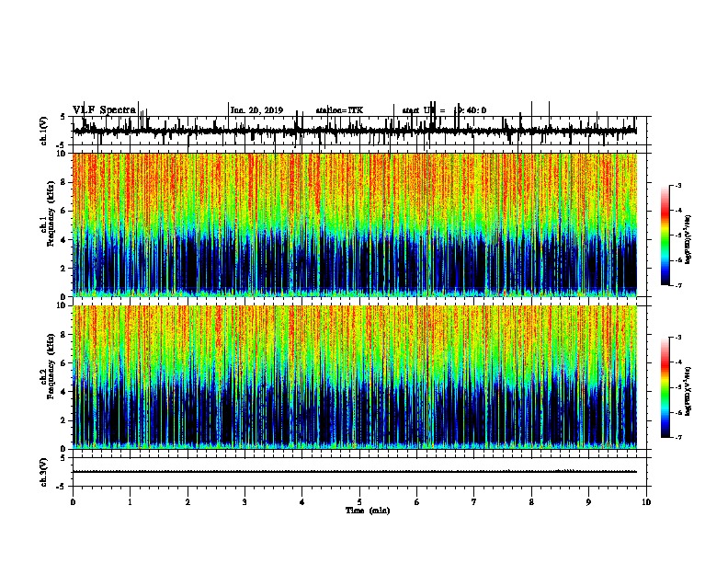Click the "6" kHz tick on ch.2 frequency axis

point(64,363)
